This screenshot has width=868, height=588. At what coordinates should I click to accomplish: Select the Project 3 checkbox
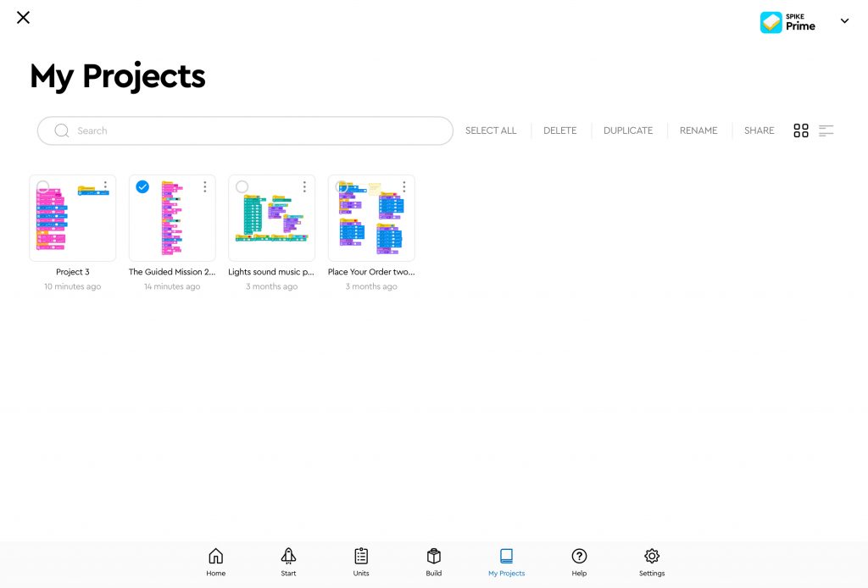pyautogui.click(x=43, y=186)
